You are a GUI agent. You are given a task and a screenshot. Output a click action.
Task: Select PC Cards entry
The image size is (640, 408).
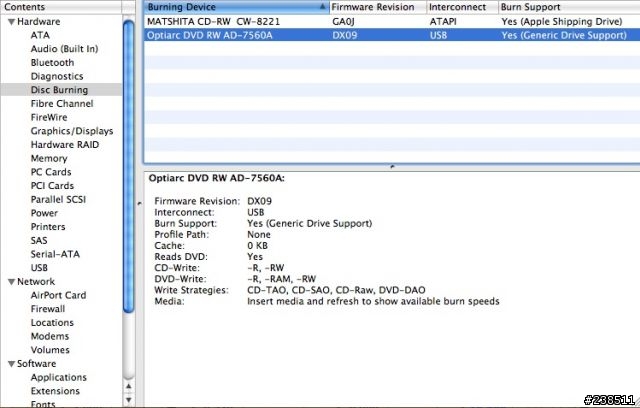(51, 172)
